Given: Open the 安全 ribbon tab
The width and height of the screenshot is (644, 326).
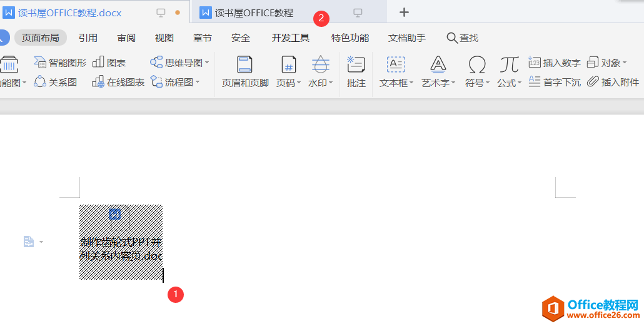Looking at the screenshot, I should tap(241, 38).
